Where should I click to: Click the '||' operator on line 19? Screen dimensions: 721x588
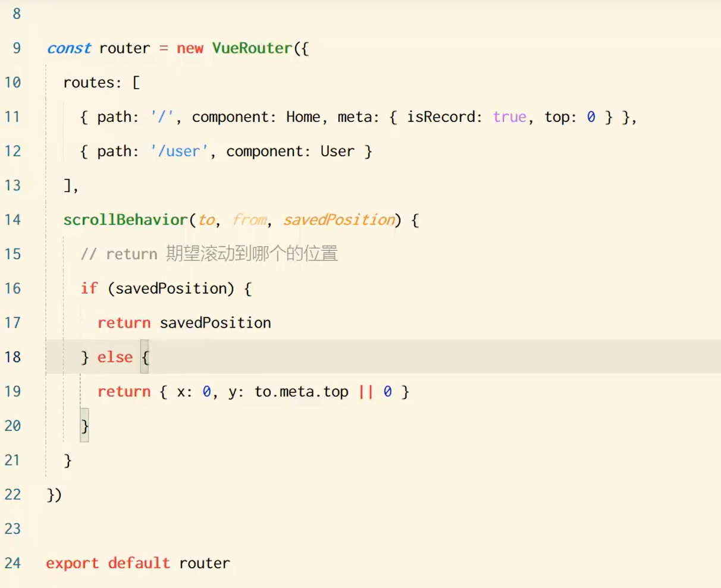point(365,392)
